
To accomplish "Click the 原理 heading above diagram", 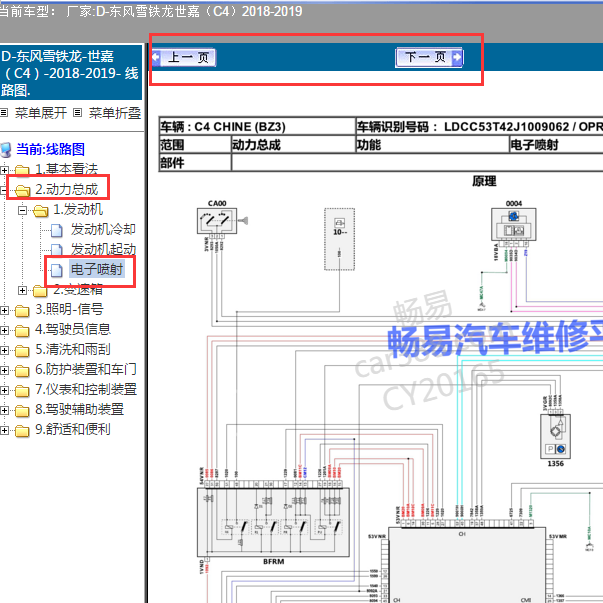I will (x=484, y=181).
